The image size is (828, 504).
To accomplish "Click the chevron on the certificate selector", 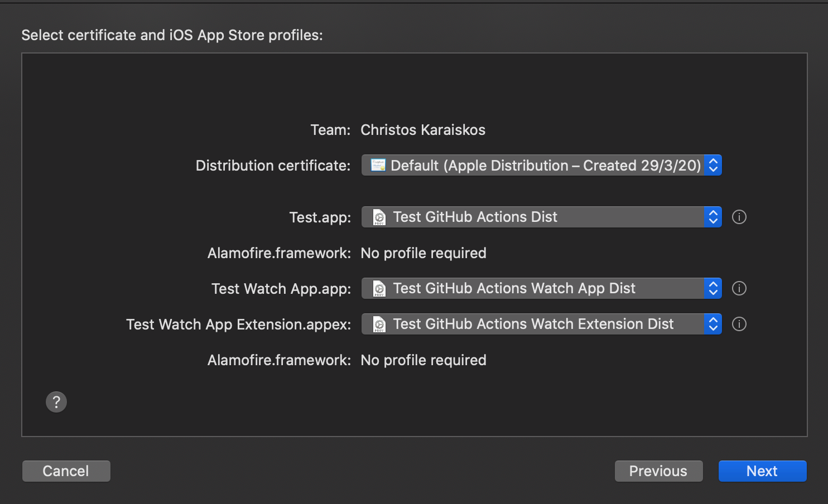I will click(x=713, y=165).
